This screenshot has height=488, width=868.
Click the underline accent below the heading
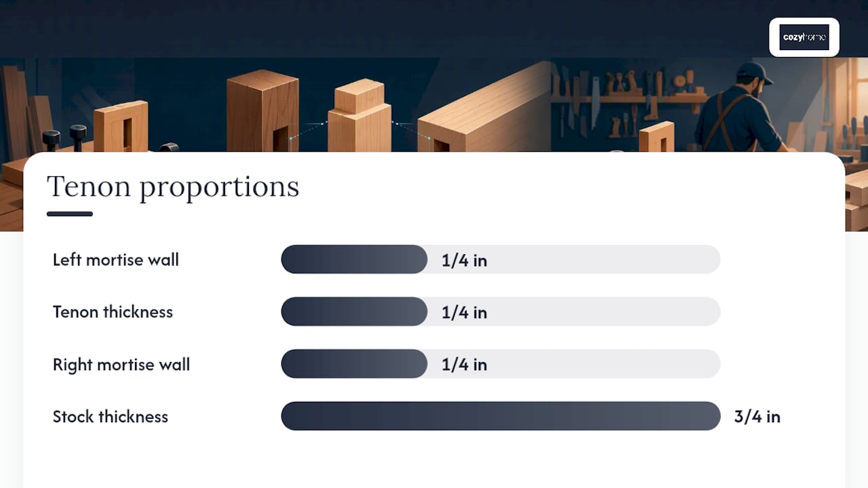click(70, 214)
